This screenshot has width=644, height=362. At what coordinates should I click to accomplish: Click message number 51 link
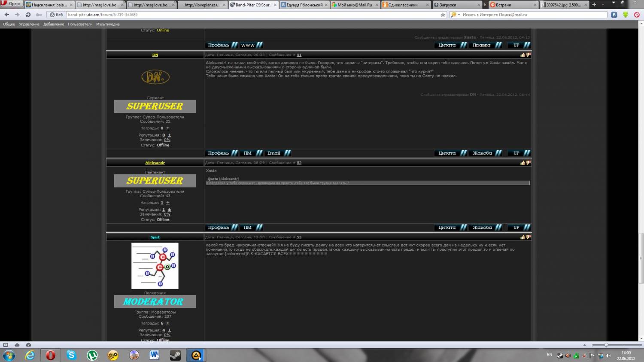click(x=299, y=55)
